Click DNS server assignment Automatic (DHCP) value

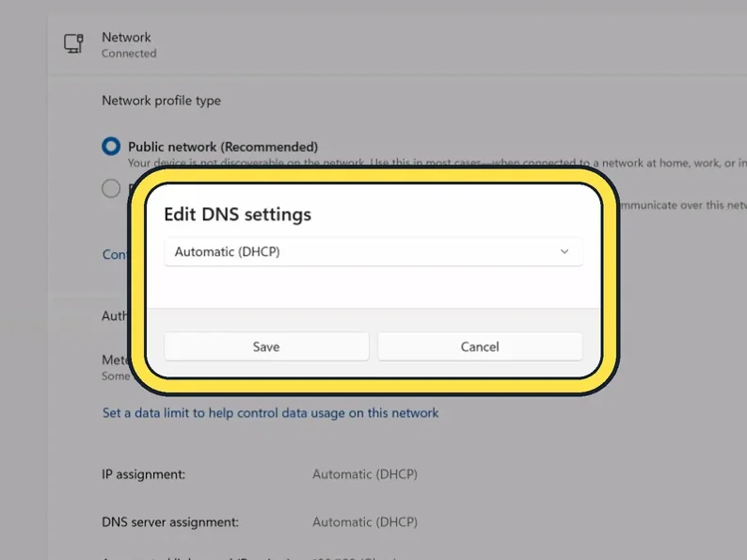coord(365,522)
